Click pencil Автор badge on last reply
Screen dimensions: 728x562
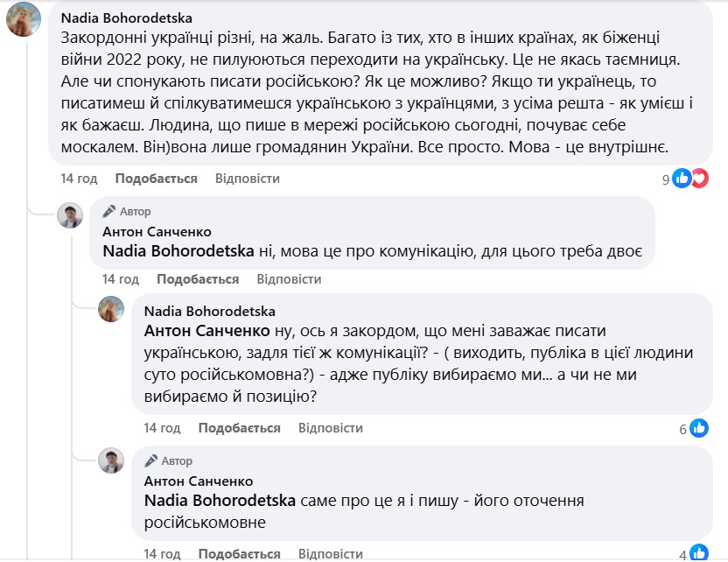pyautogui.click(x=169, y=460)
